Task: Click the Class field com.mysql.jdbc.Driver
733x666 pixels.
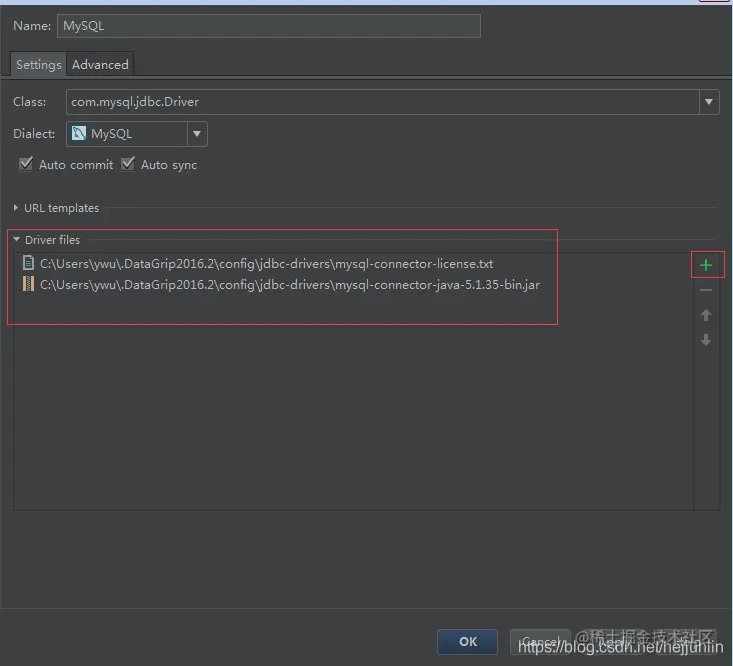Action: (382, 102)
